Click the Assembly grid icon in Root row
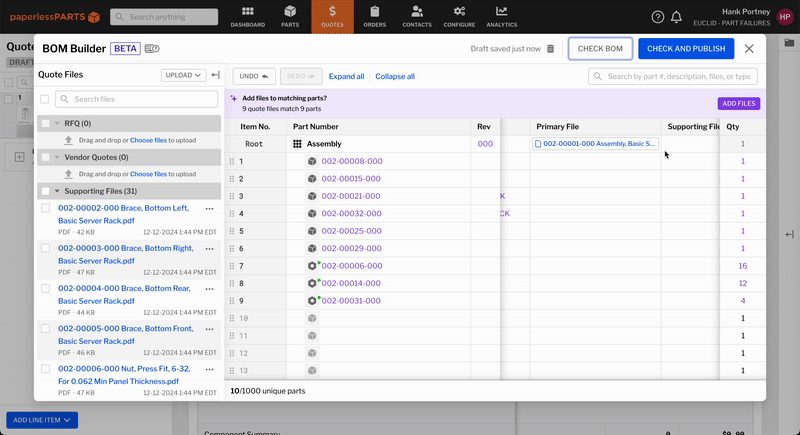The width and height of the screenshot is (800, 435). pos(297,144)
